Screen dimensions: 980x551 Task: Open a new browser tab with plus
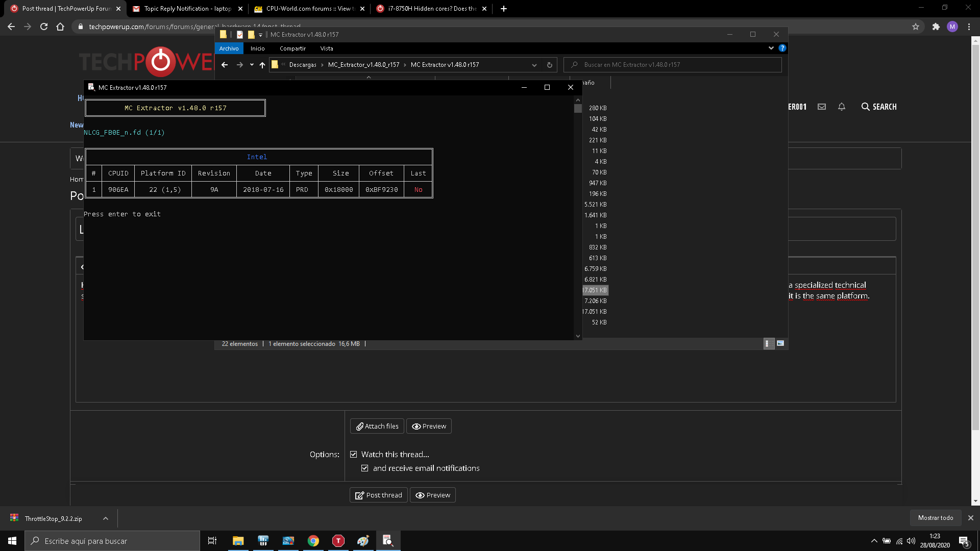(x=504, y=9)
